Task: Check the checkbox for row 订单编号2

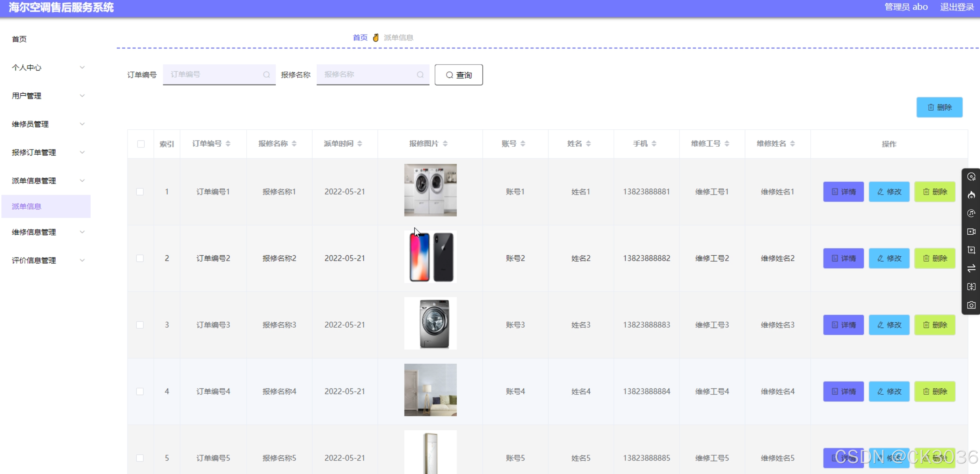Action: click(140, 258)
